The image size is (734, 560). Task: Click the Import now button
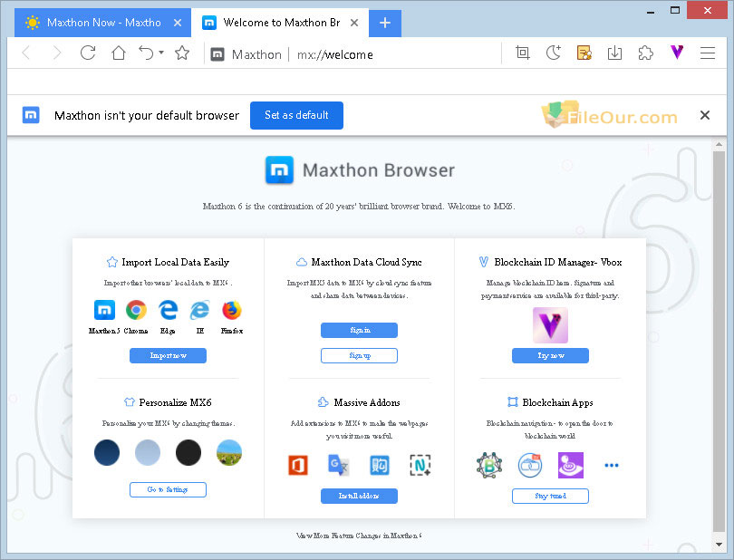pyautogui.click(x=168, y=356)
